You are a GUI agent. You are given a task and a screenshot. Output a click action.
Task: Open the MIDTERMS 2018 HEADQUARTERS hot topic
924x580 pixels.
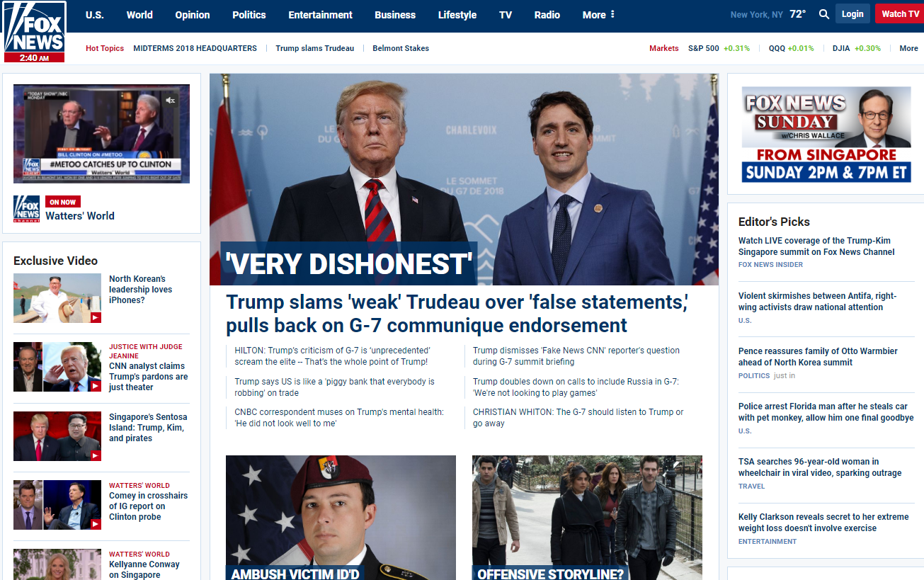[195, 48]
